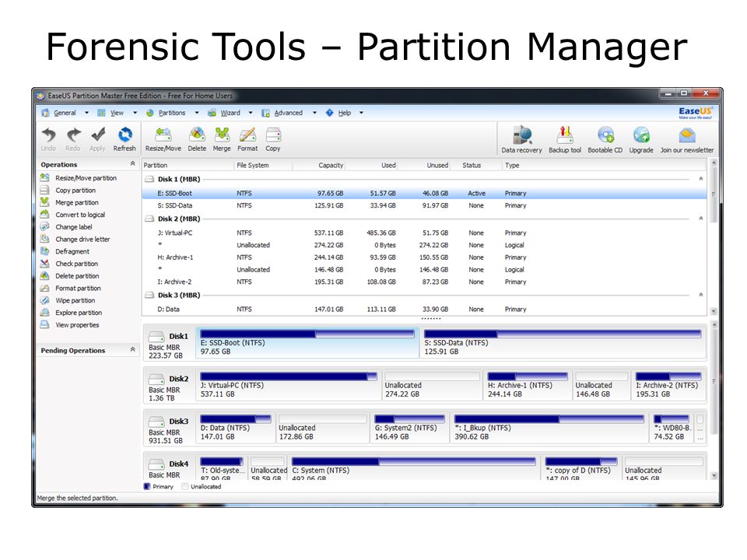Sort by the File System column header

(263, 165)
